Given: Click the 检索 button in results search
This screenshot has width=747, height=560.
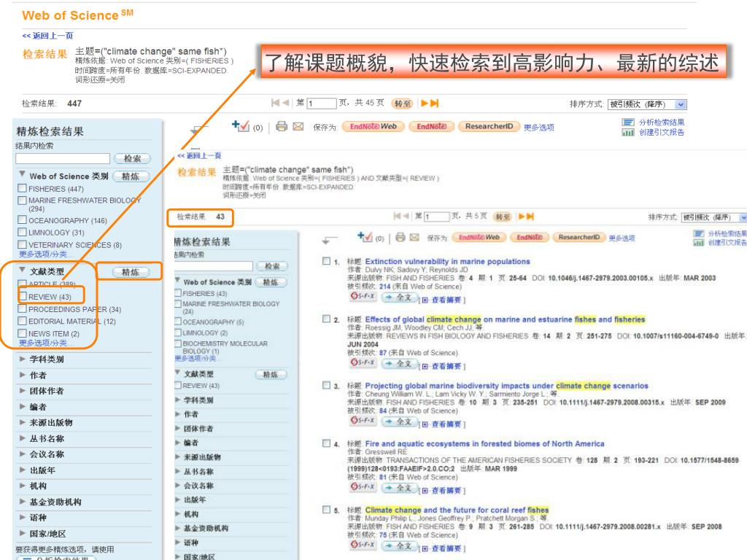Looking at the screenshot, I should 132,158.
